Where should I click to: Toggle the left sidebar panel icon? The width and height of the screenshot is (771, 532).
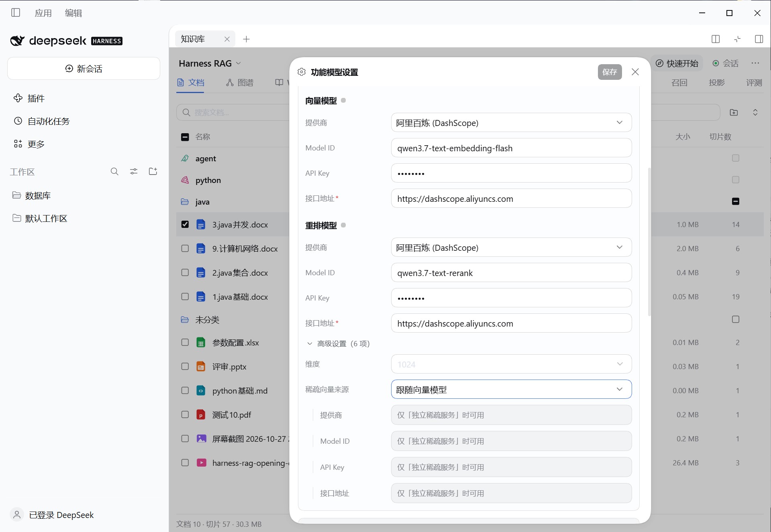[x=16, y=13]
